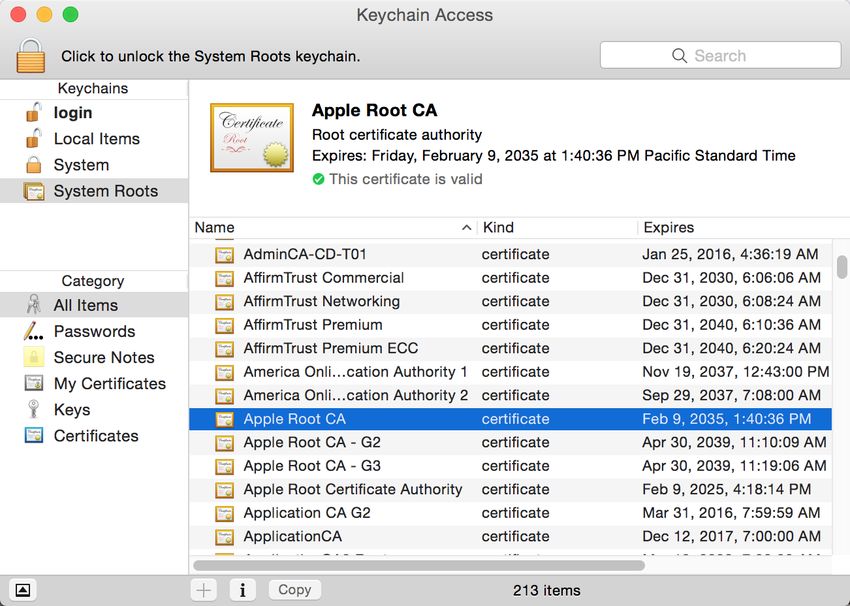This screenshot has width=850, height=606.
Task: Select America Online Certification Authority 2 row
Action: coord(510,395)
